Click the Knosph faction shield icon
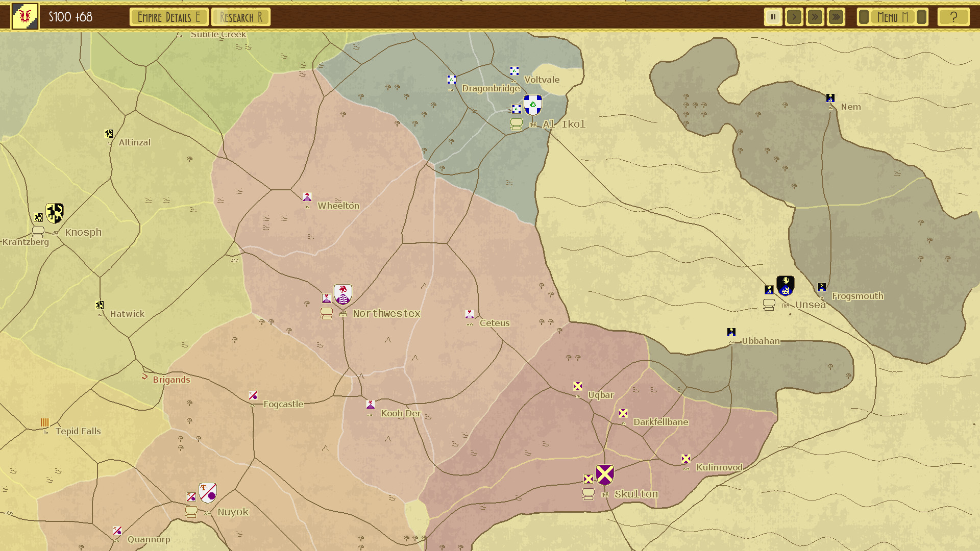Image resolution: width=980 pixels, height=551 pixels. [x=54, y=213]
